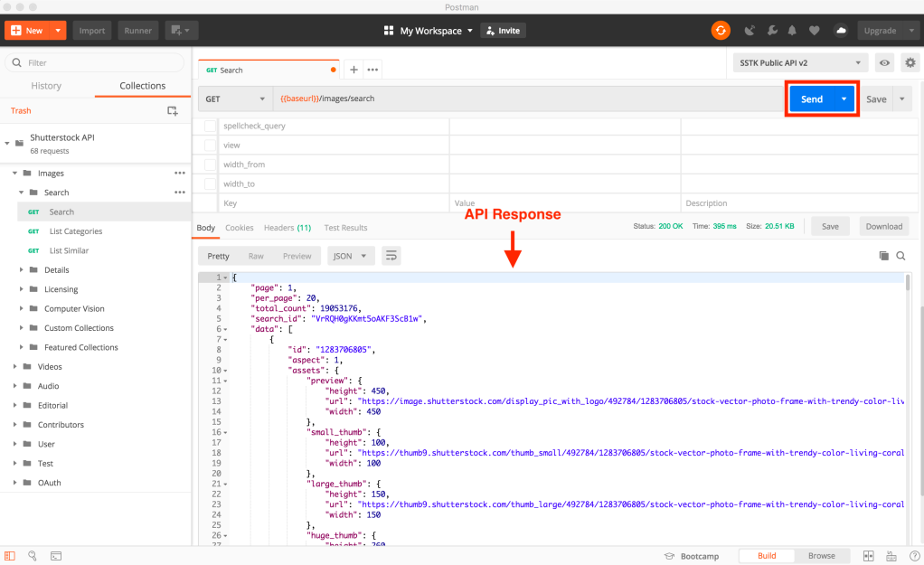
Task: Click the request URL field
Action: pyautogui.click(x=528, y=99)
